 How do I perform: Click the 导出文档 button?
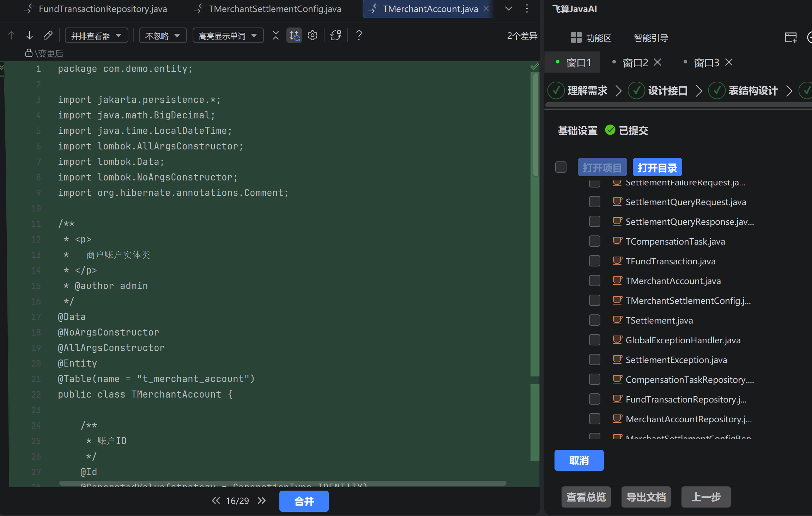(x=646, y=497)
